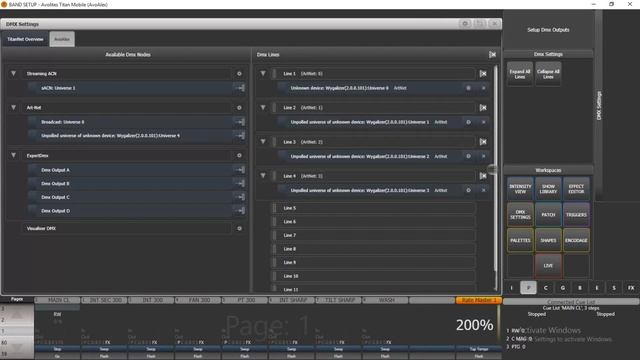
Task: Switch to the Avolites tab
Action: tap(62, 39)
